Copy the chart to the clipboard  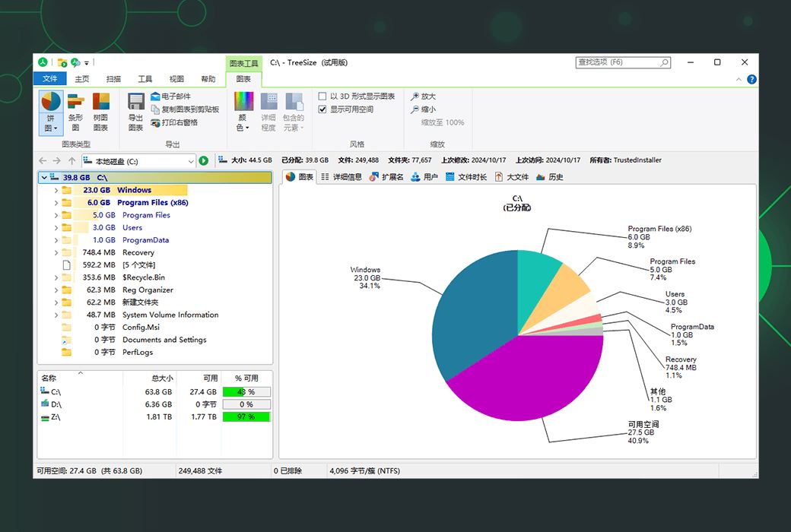(185, 109)
